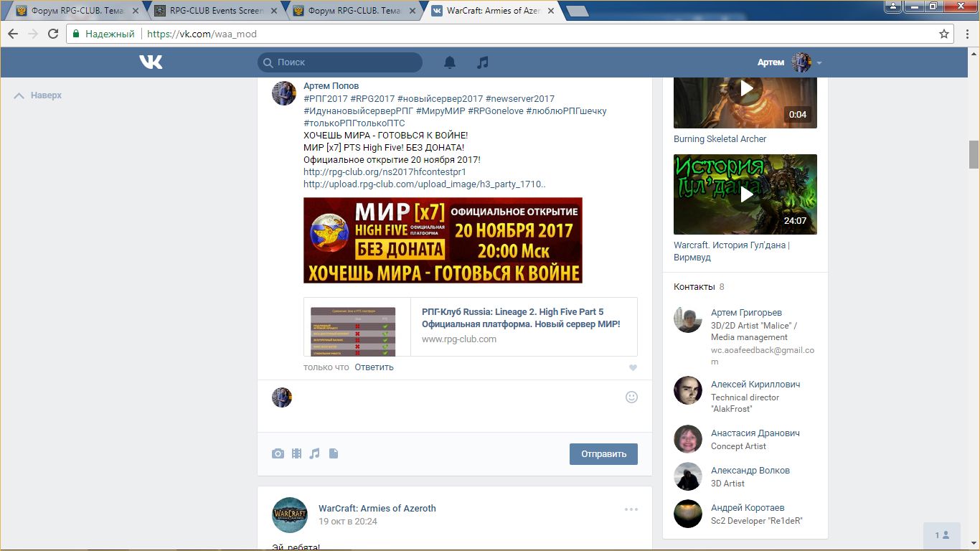
Task: Open the rpg-club.org/ns2017hfcontestpr1 link
Action: click(x=385, y=172)
